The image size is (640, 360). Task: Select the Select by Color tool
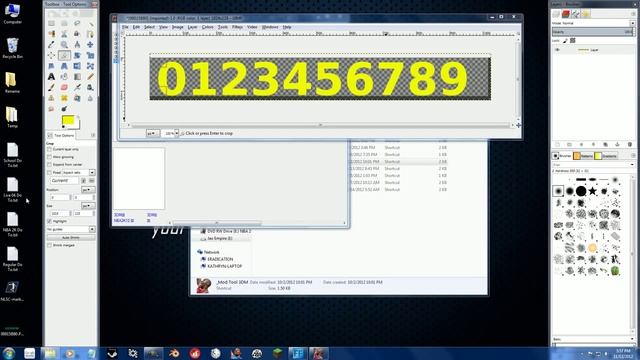pyautogui.click(x=51, y=34)
